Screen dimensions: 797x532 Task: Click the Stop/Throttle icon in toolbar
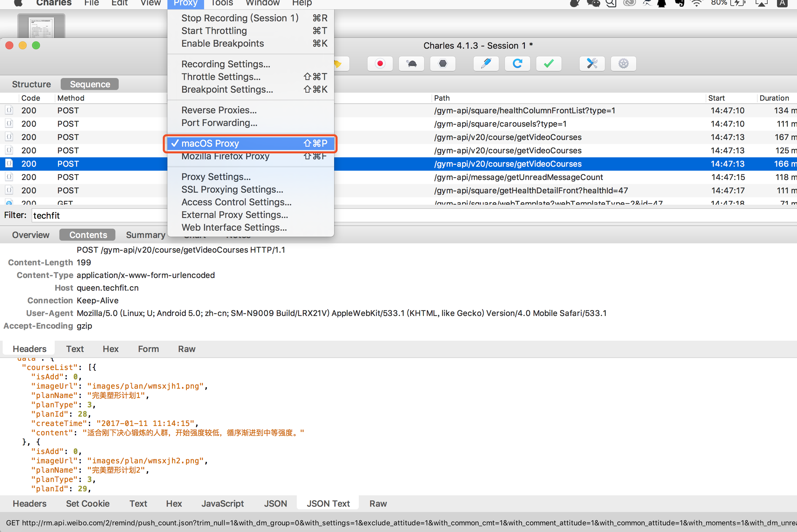412,63
